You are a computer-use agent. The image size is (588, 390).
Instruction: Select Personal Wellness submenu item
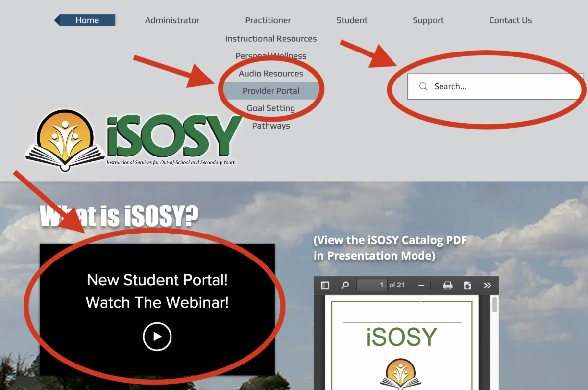click(271, 56)
